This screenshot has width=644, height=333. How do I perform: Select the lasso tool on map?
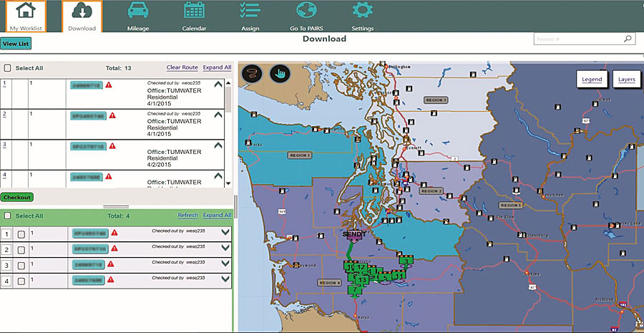[x=252, y=74]
